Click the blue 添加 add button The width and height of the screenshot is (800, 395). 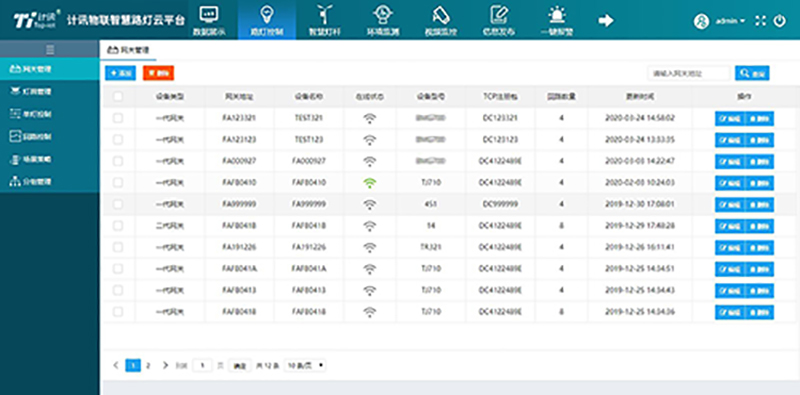pos(120,73)
